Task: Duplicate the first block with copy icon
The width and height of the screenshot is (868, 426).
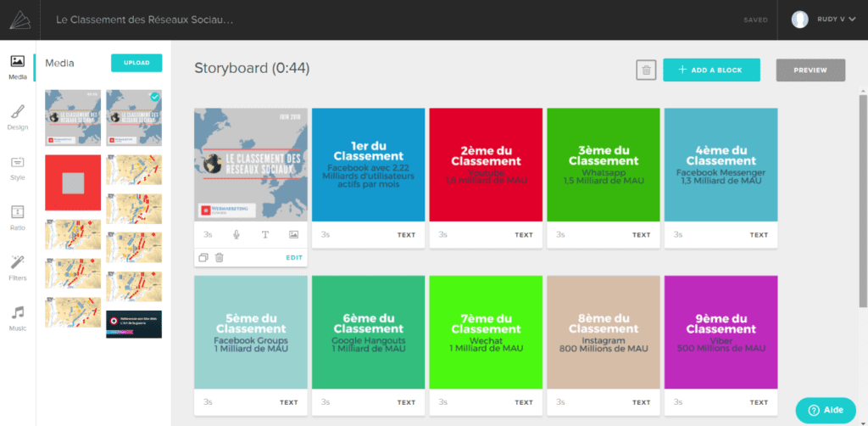Action: coord(203,258)
